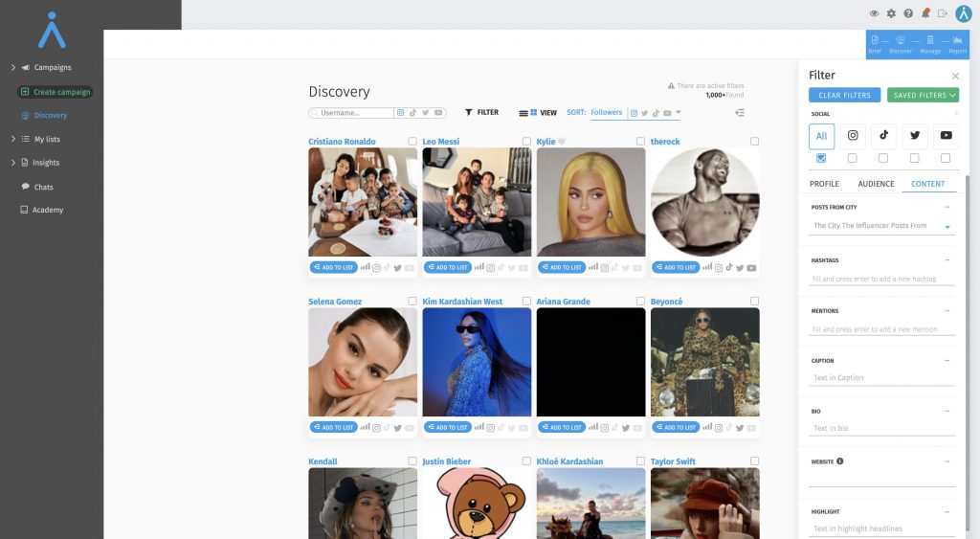Click Create campaign button

pyautogui.click(x=56, y=92)
